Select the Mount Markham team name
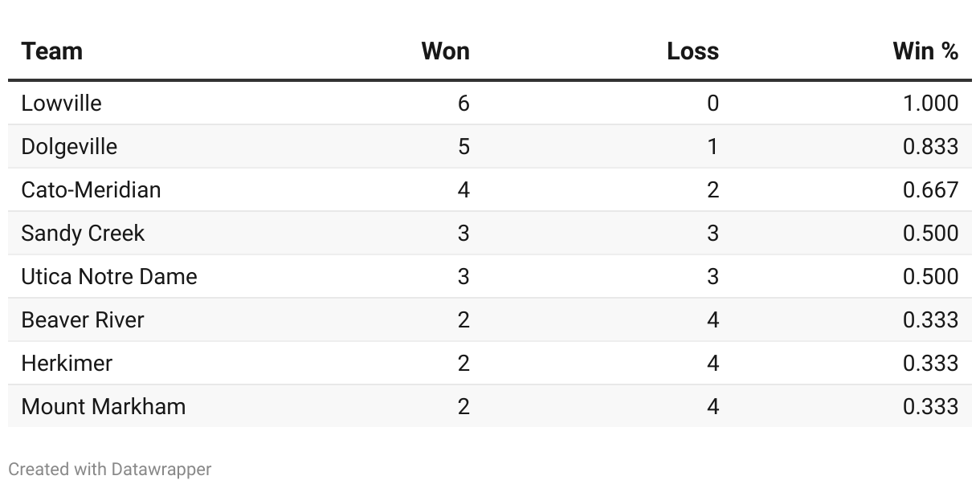 point(104,406)
